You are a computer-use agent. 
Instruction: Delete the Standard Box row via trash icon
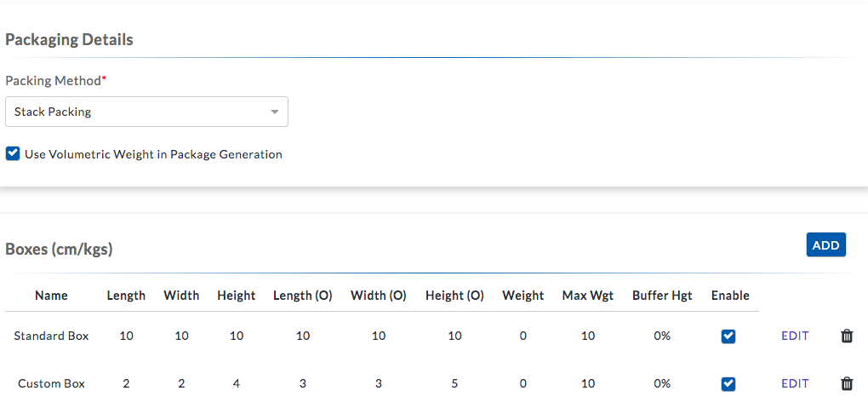(847, 336)
